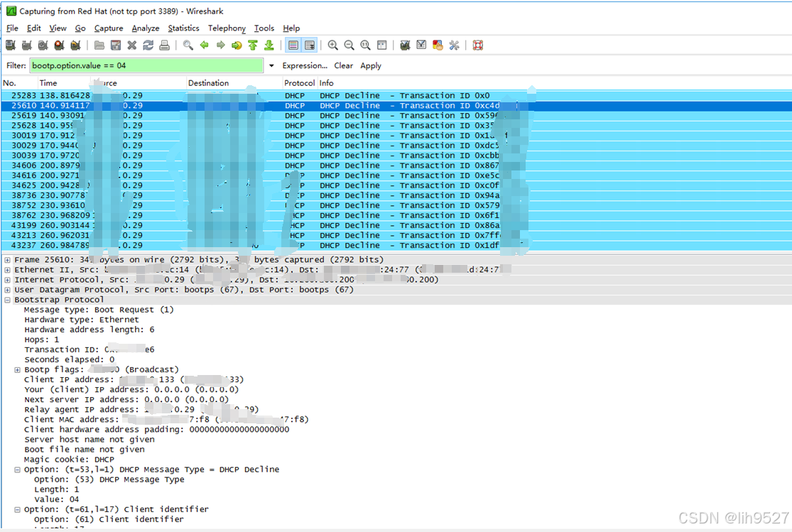Expand the User Datagram Protocol node
The image size is (792, 532).
point(8,290)
